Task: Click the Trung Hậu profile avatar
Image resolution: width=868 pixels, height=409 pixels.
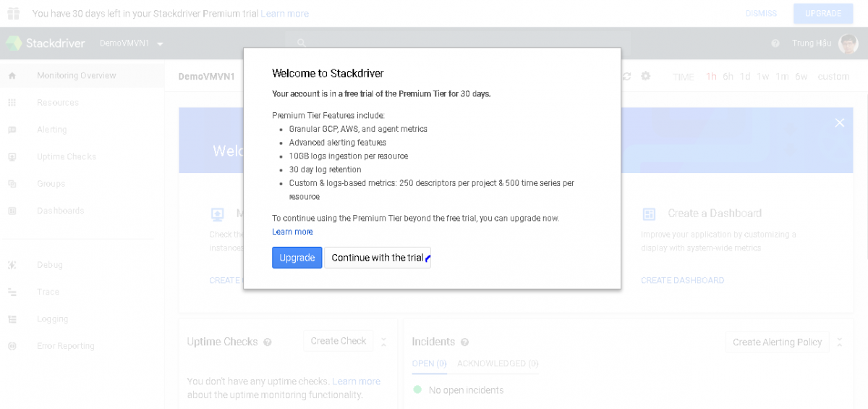Action: coord(848,43)
